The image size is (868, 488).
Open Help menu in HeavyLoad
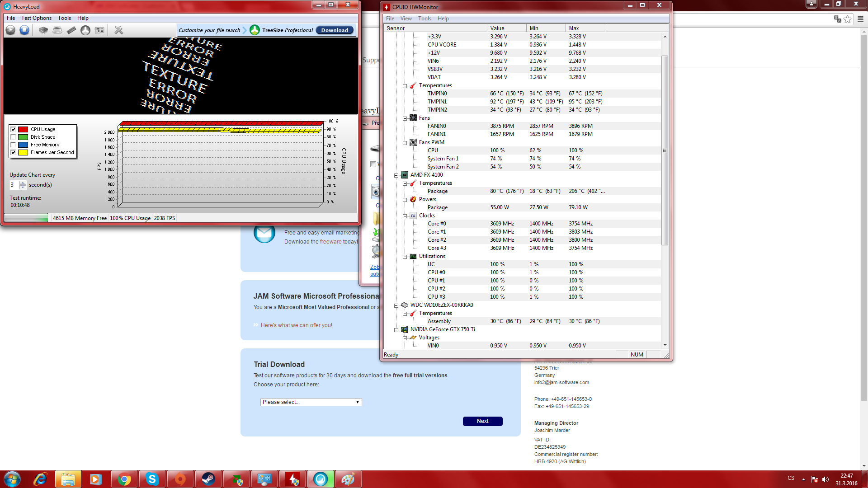83,18
